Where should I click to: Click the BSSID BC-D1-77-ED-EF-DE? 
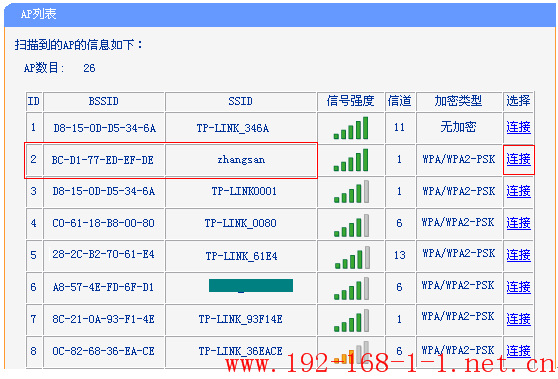coord(102,160)
